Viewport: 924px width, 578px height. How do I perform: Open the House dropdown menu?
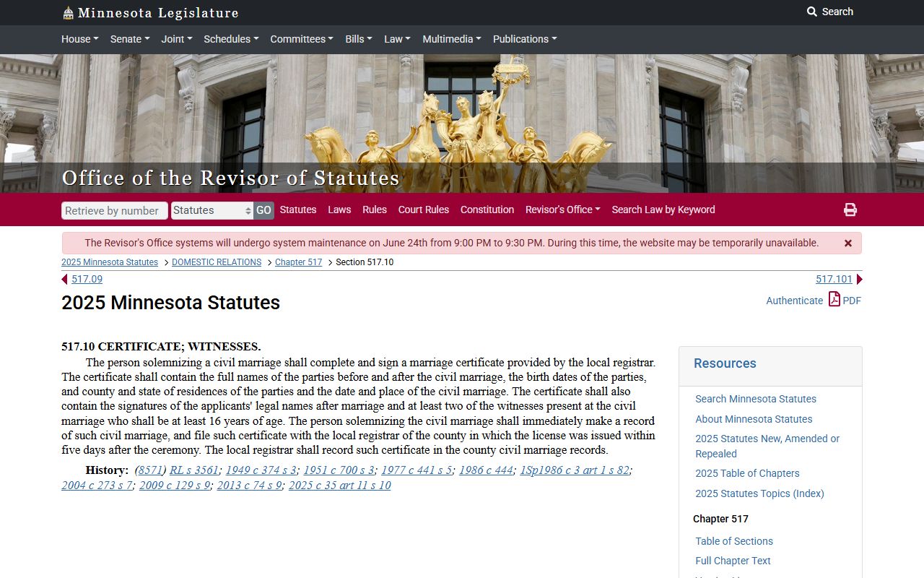[80, 39]
